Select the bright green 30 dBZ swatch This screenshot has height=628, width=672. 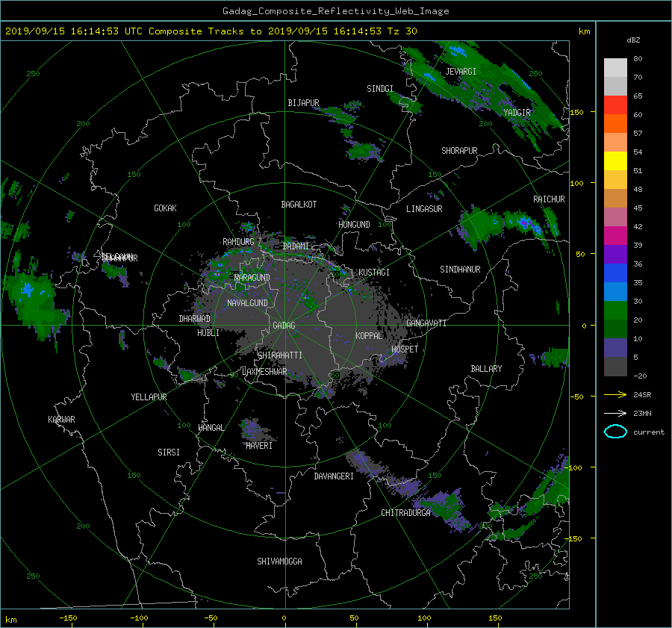coord(615,311)
